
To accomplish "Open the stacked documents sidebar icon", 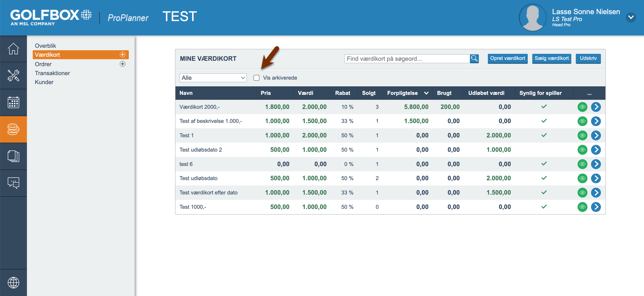I will (x=13, y=156).
